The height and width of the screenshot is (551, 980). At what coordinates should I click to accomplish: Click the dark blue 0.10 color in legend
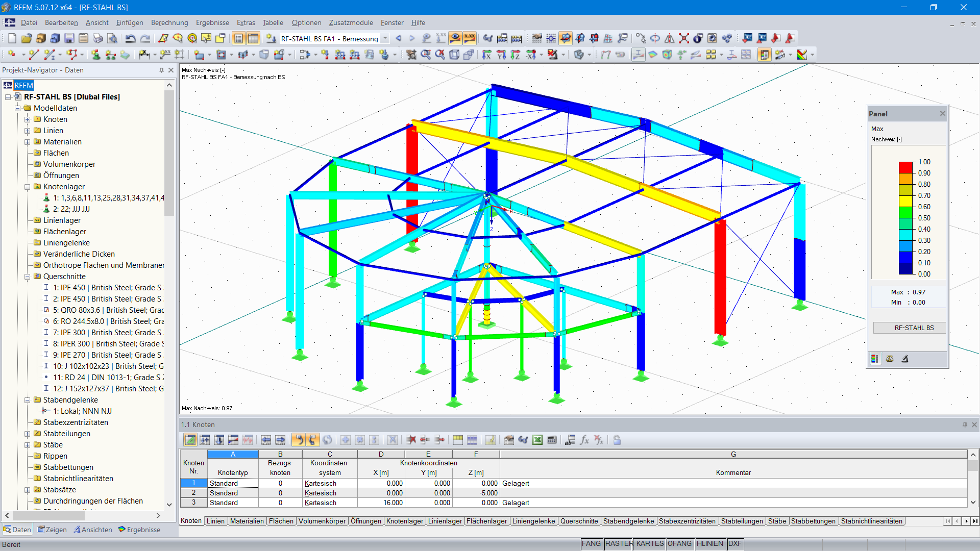coord(905,268)
